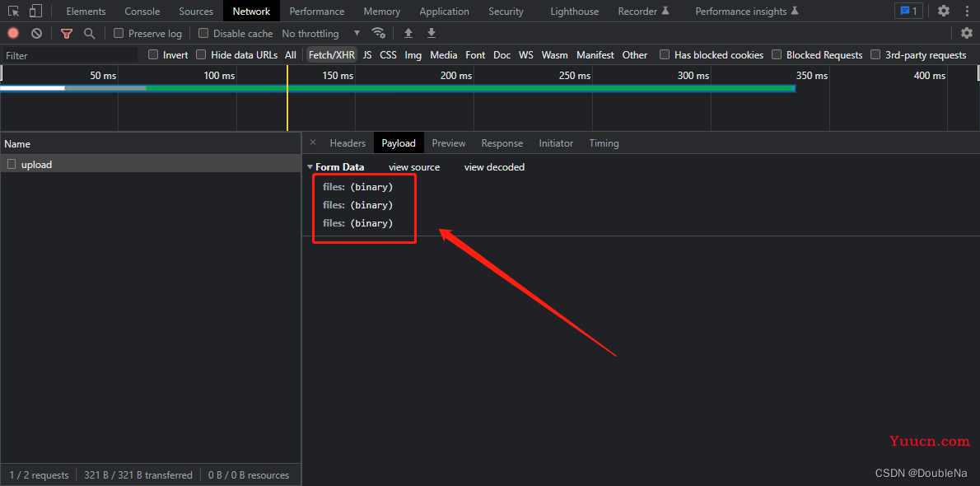
Task: Filter requests by CSS
Action: [388, 55]
